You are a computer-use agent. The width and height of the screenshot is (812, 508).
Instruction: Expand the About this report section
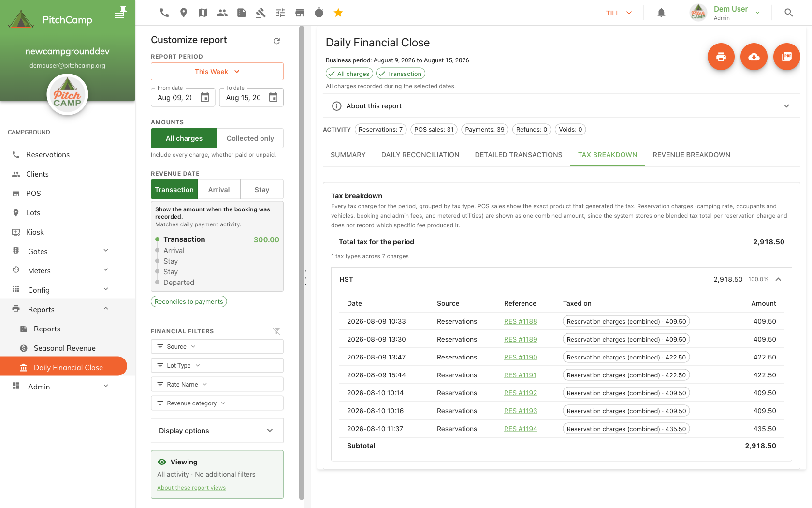pyautogui.click(x=561, y=106)
